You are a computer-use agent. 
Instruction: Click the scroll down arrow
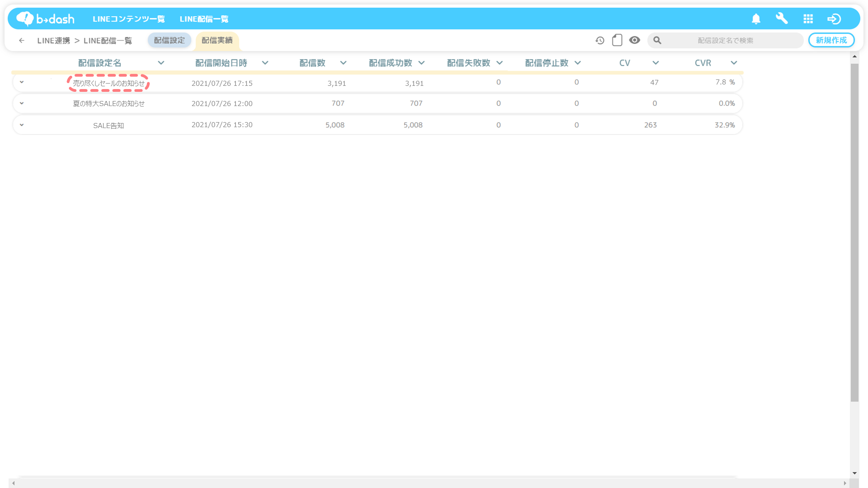[854, 473]
